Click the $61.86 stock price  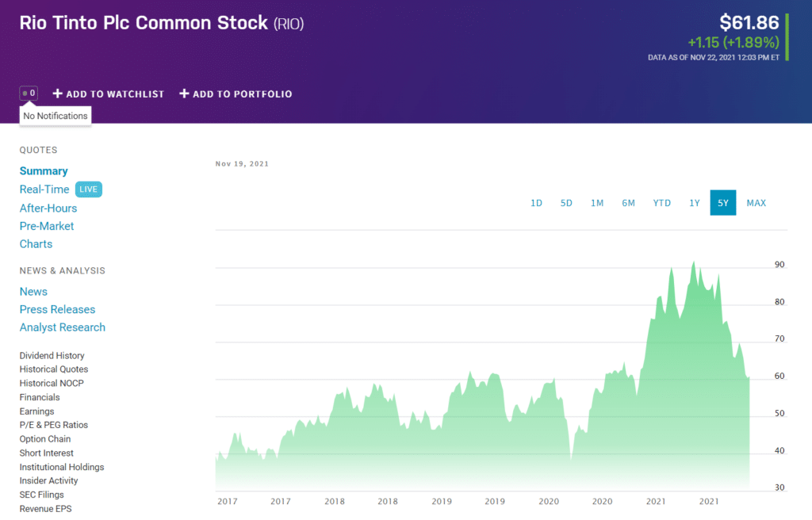pos(749,23)
